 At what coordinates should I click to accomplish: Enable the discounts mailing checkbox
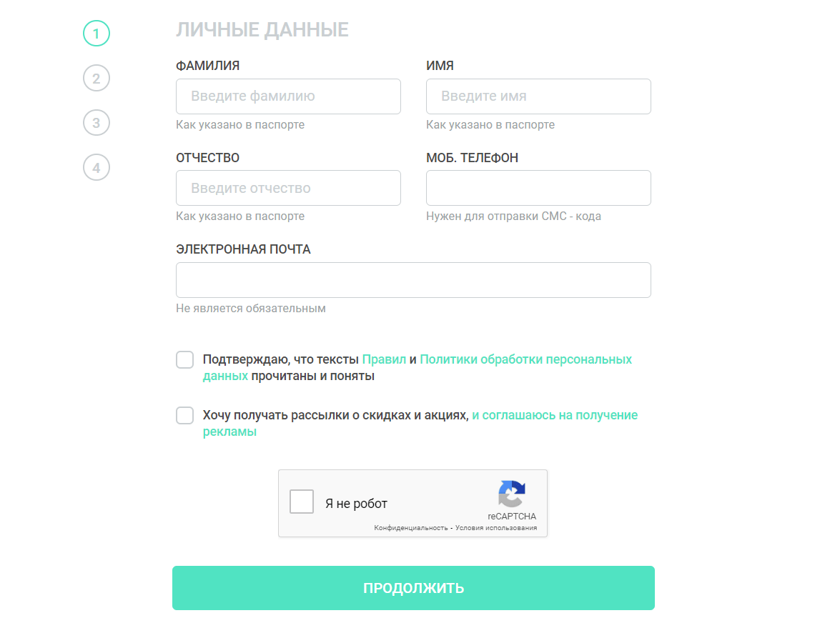(x=185, y=415)
